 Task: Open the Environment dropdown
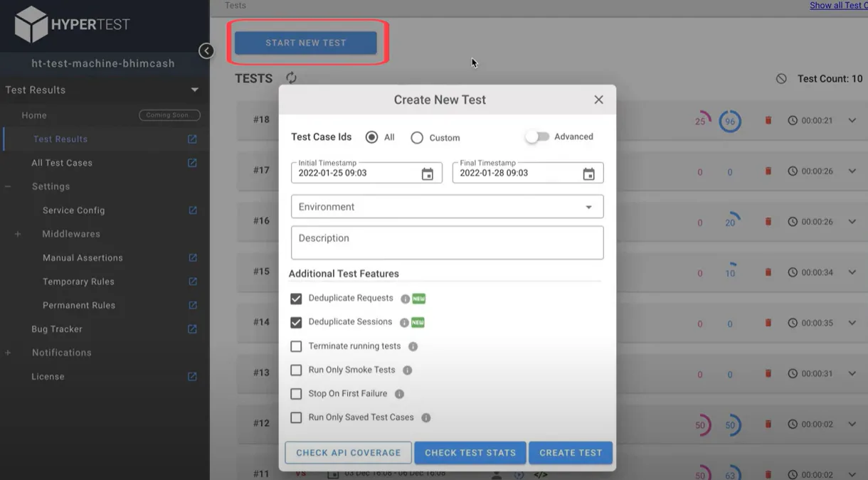click(448, 207)
